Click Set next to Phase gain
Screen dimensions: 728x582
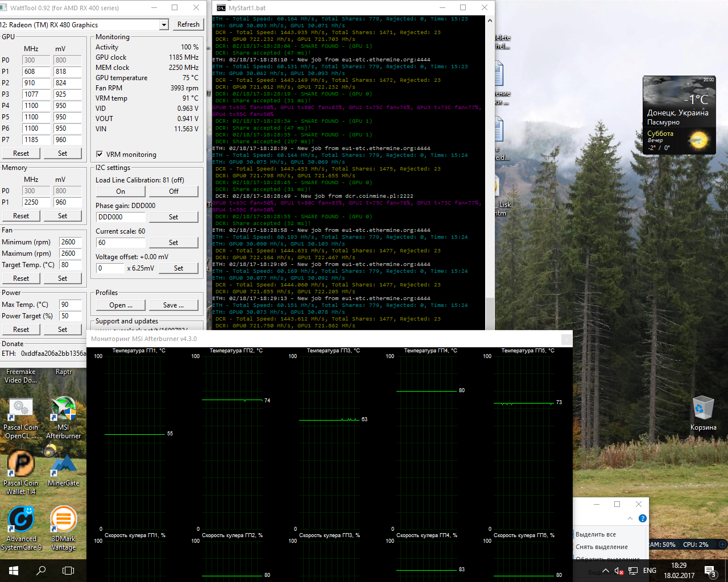[x=173, y=217]
